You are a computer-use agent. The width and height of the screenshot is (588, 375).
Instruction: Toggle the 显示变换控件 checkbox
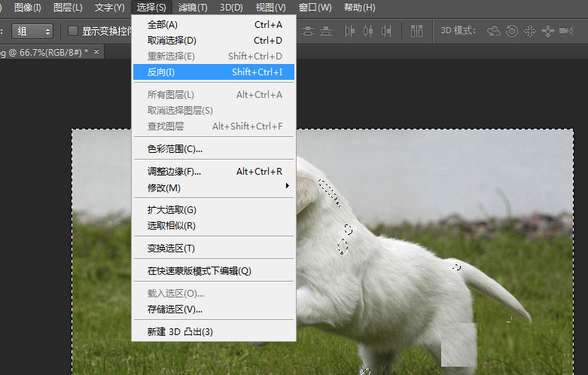73,31
